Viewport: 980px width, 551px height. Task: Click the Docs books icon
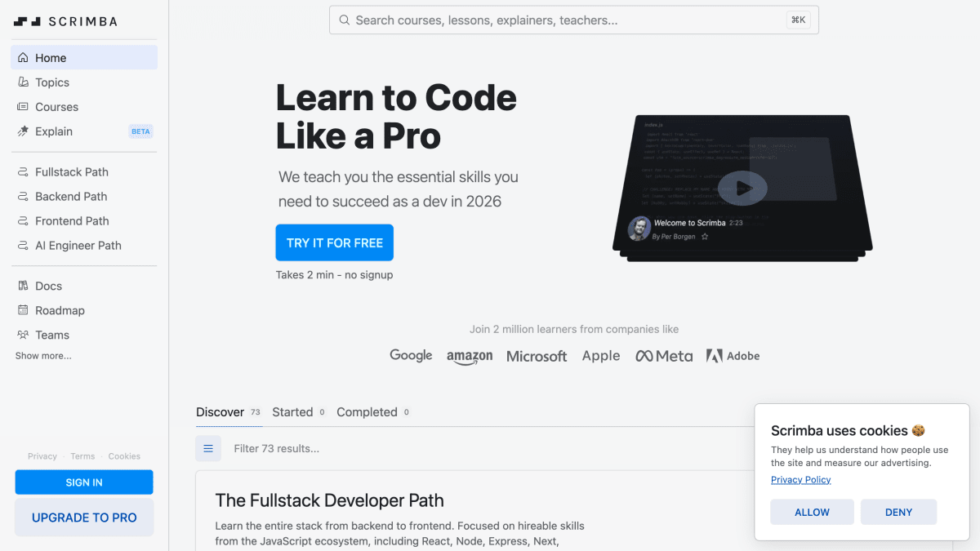pyautogui.click(x=23, y=287)
